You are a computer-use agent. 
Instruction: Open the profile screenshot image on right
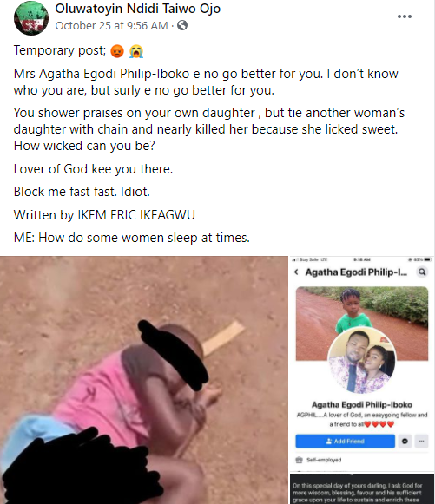tap(362, 380)
